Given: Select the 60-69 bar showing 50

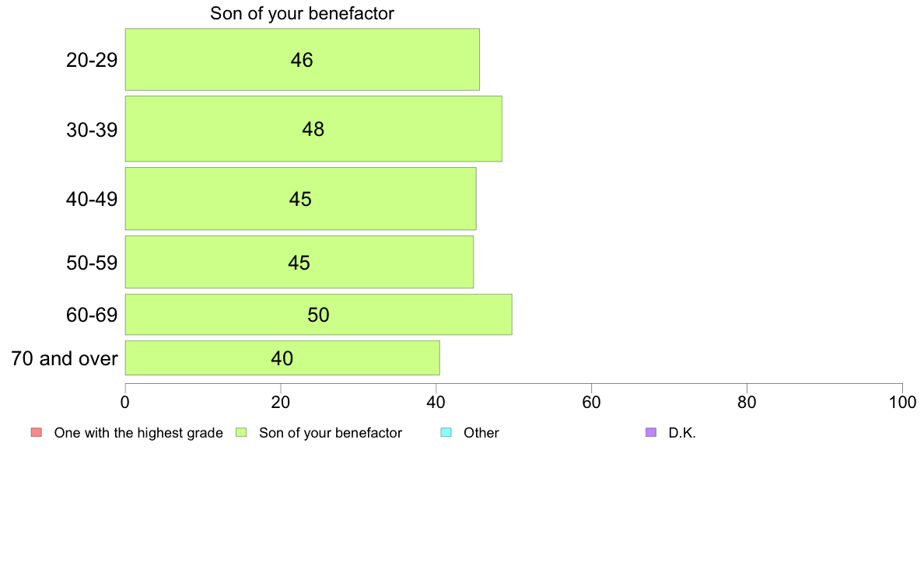Looking at the screenshot, I should (x=318, y=315).
